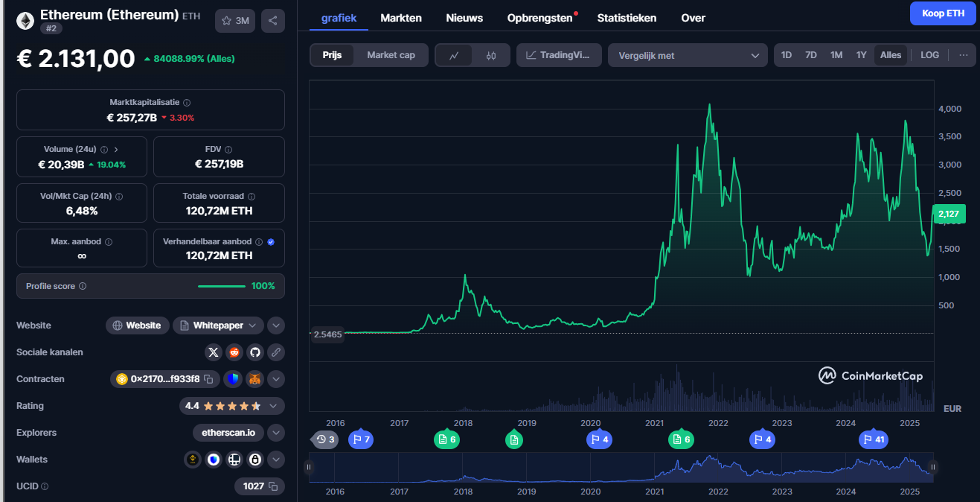This screenshot has width=980, height=502.
Task: Toggle LOG scale on the chart
Action: click(x=929, y=55)
